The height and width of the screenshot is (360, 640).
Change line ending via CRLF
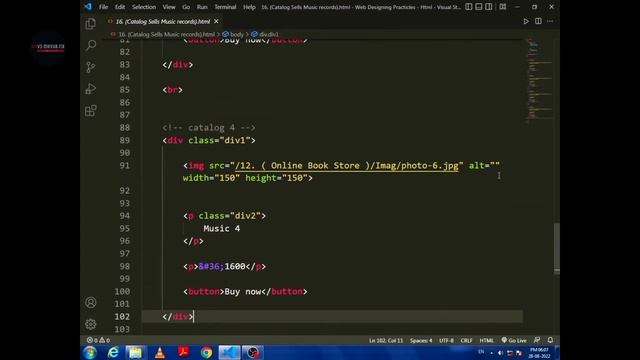[x=466, y=340]
